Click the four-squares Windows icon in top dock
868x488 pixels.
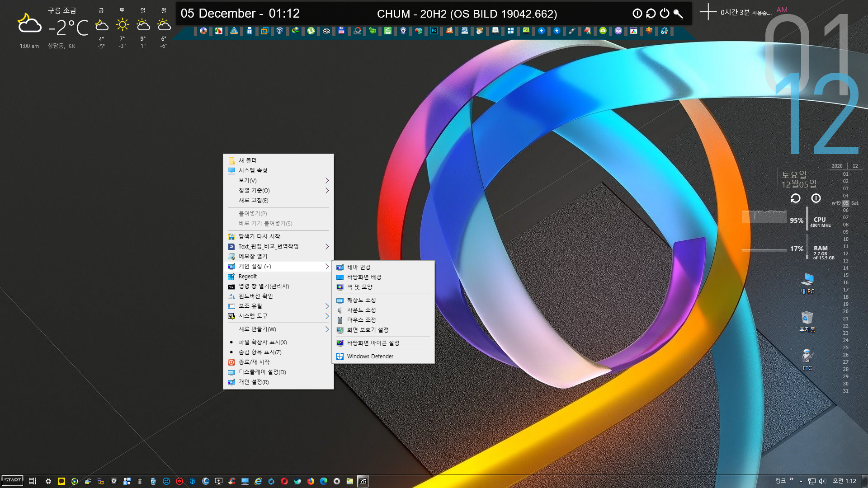(x=510, y=31)
